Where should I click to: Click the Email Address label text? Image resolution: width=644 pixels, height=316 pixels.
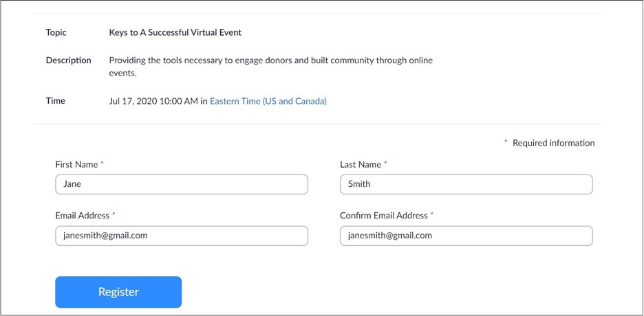coord(82,216)
